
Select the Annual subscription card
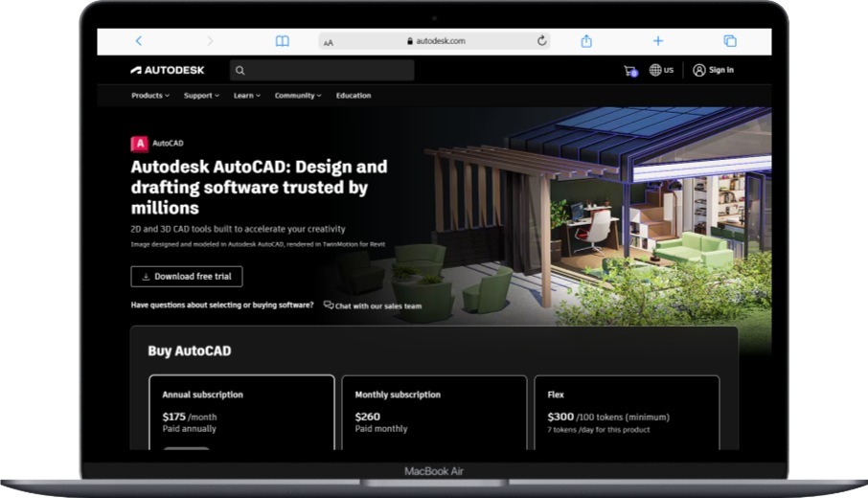pos(242,412)
